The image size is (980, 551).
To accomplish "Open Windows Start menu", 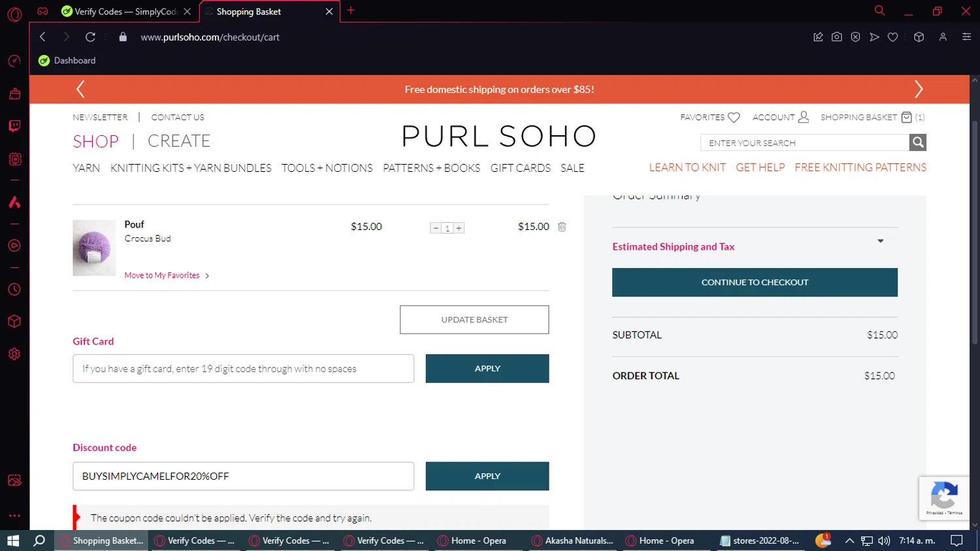I will pyautogui.click(x=13, y=541).
